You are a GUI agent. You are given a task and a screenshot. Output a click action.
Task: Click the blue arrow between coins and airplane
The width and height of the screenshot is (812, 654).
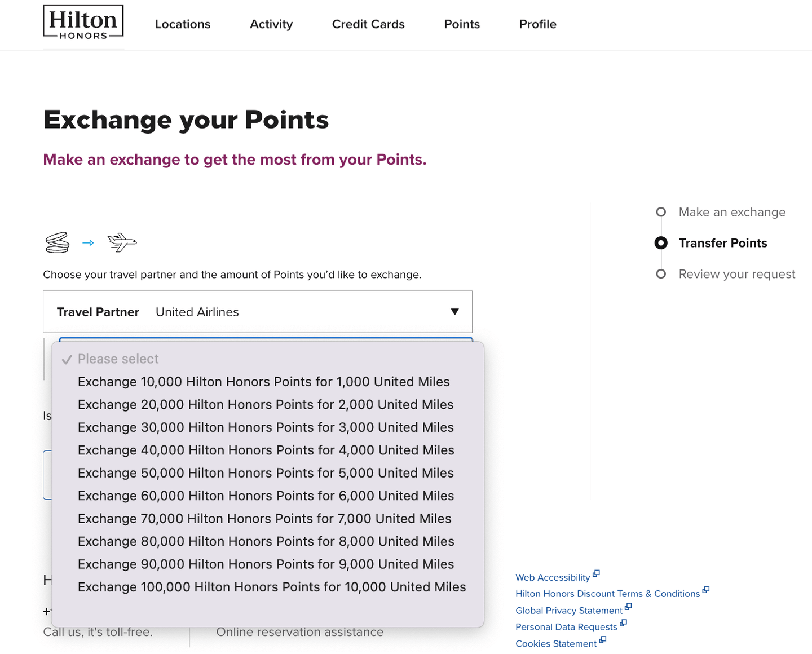(88, 243)
